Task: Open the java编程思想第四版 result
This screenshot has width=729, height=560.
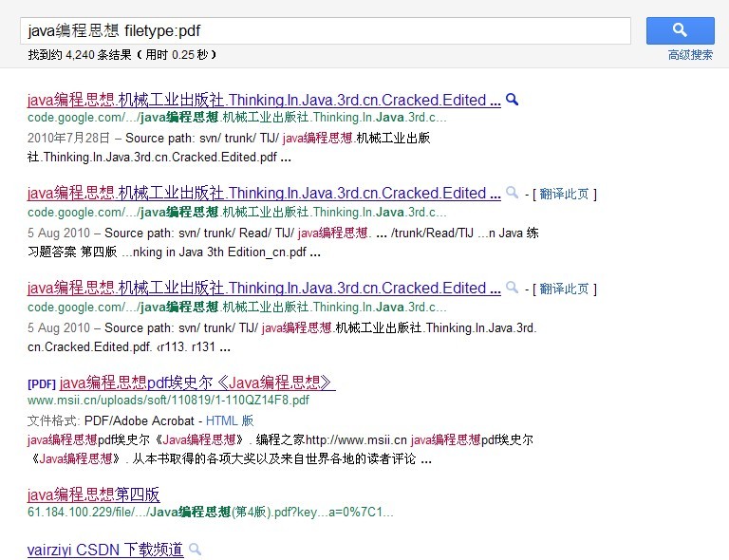Action: [x=93, y=495]
